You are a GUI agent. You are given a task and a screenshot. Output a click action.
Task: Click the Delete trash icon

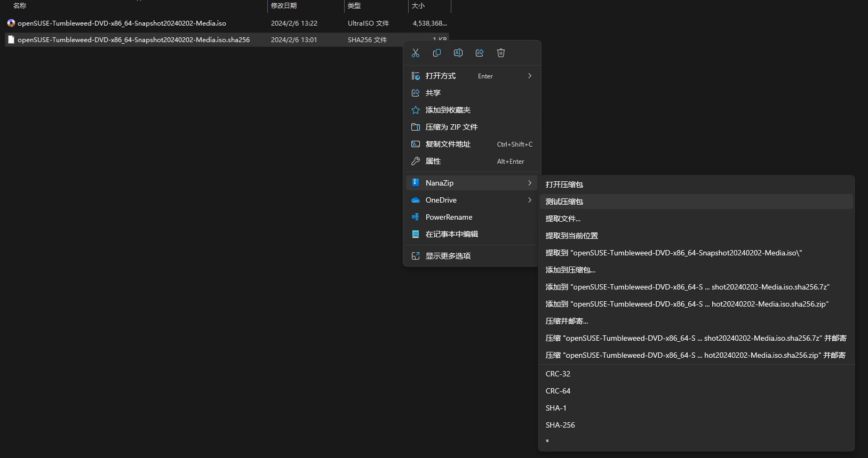[501, 53]
